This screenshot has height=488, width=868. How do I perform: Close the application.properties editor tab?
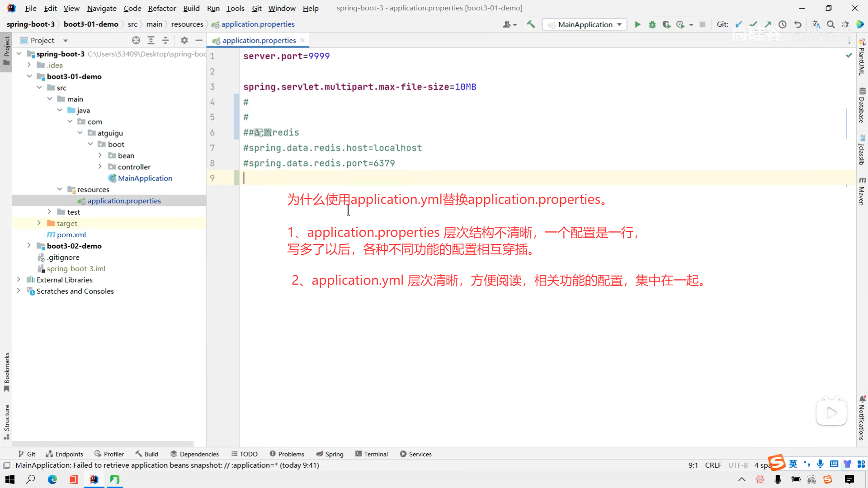tap(302, 40)
